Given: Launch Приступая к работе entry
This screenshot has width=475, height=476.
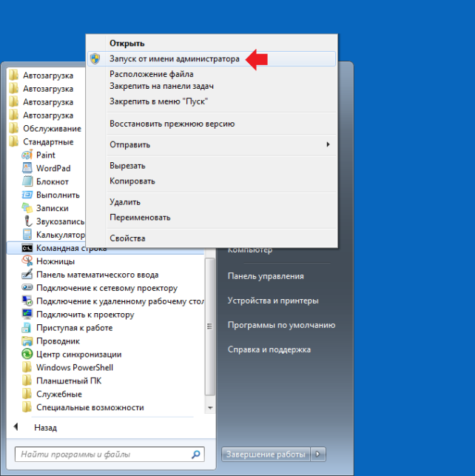Looking at the screenshot, I should (74, 328).
